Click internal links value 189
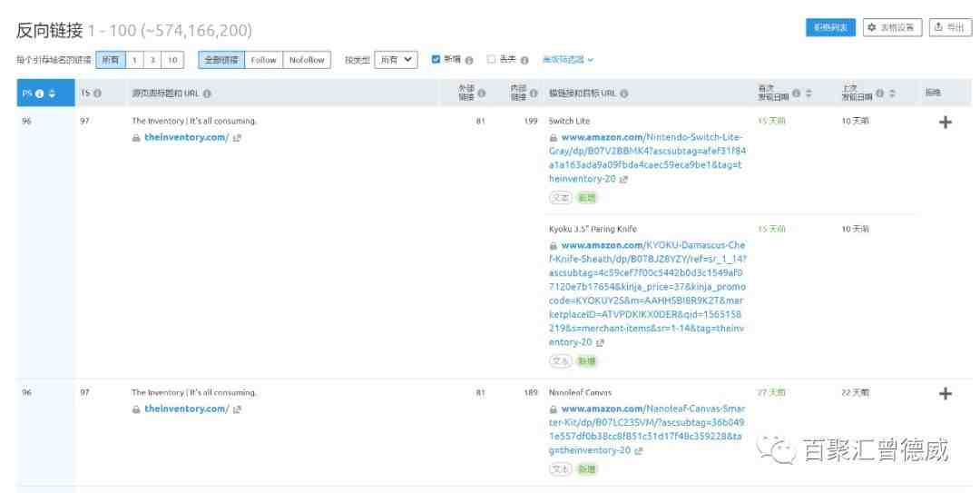The height and width of the screenshot is (493, 980). (531, 393)
